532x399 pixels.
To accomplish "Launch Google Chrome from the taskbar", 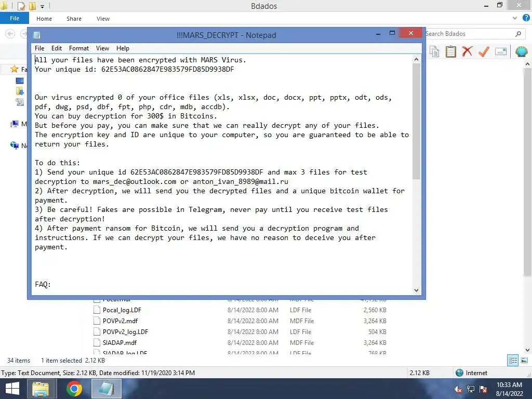I will [x=74, y=389].
